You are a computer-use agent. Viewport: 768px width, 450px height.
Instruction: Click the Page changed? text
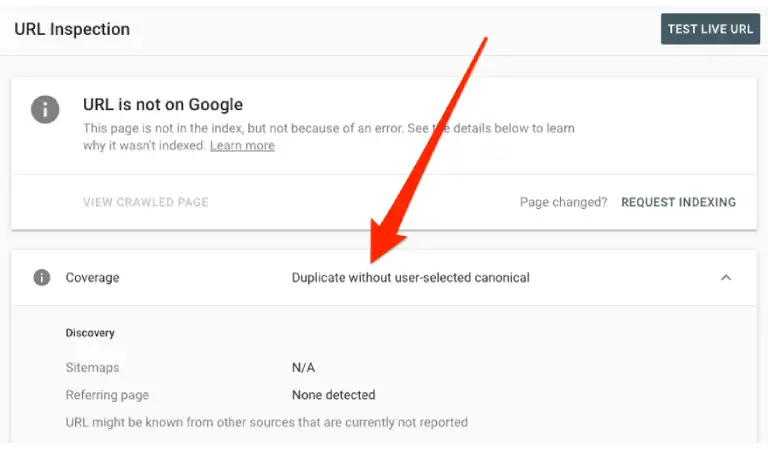[563, 202]
